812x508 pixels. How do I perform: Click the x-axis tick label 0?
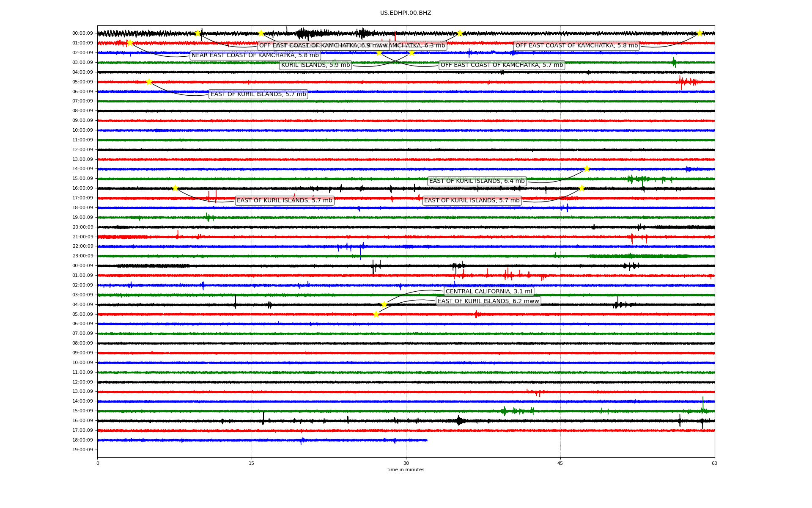click(98, 463)
